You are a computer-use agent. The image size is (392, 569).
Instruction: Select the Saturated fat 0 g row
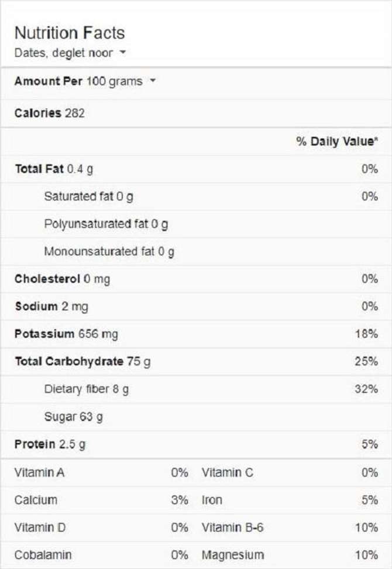pyautogui.click(x=88, y=197)
